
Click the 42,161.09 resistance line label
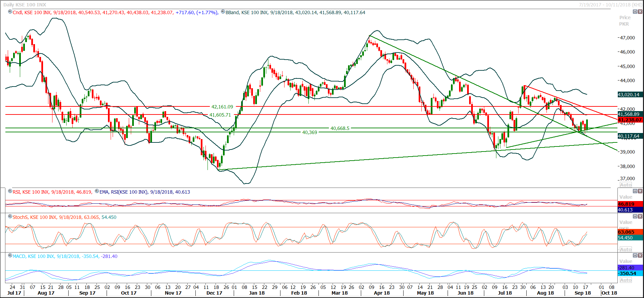pos(222,107)
